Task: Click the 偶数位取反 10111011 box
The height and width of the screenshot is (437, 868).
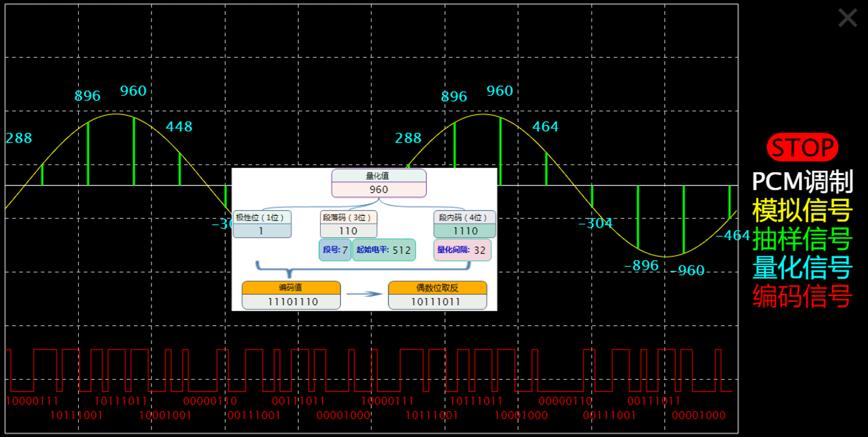Action: coord(437,295)
